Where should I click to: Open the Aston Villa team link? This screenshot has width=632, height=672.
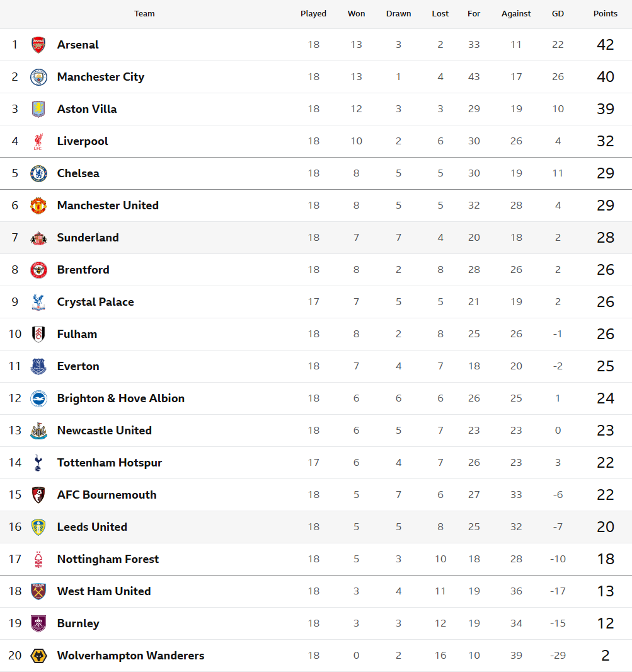(x=87, y=109)
